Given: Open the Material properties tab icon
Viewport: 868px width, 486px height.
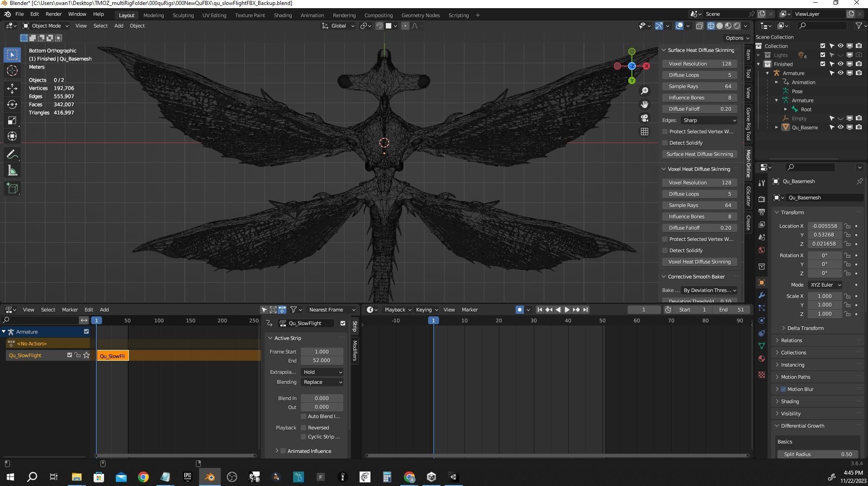Looking at the screenshot, I should [762, 359].
